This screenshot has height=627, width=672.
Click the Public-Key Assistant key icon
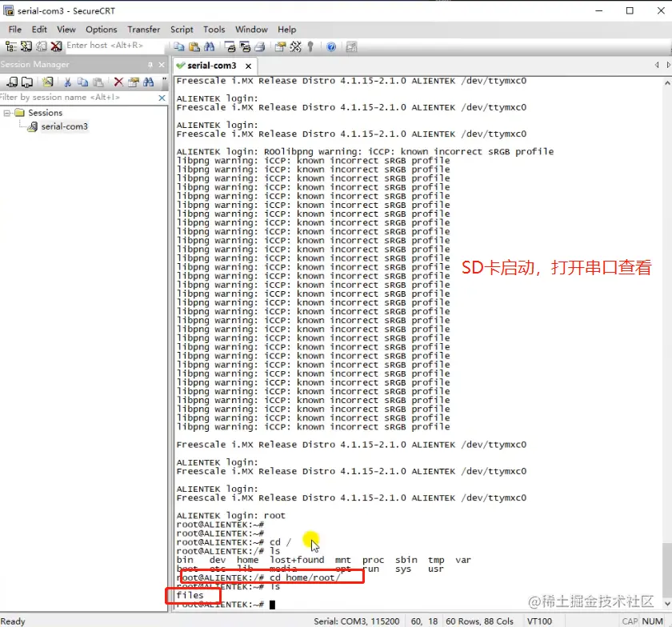[310, 46]
